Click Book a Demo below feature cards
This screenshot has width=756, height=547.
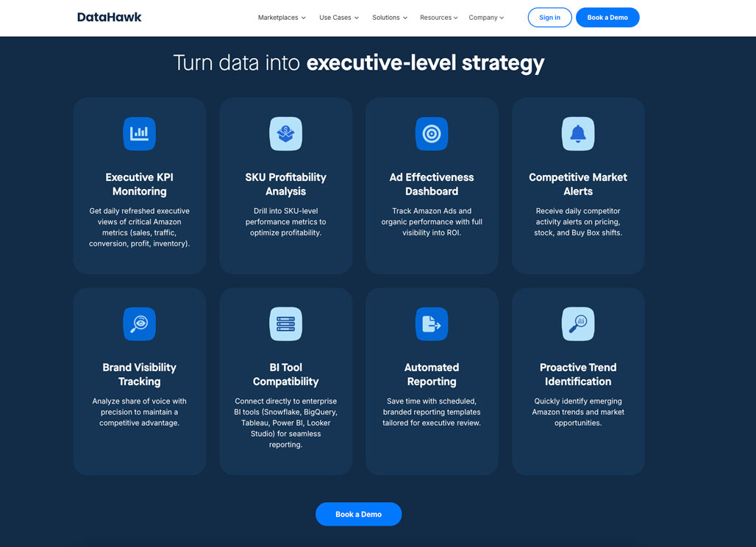pos(358,514)
